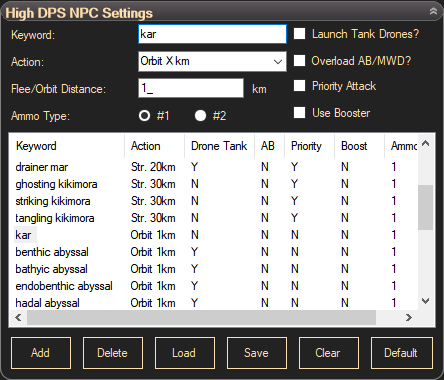
Task: Select the kar row
Action: click(213, 235)
